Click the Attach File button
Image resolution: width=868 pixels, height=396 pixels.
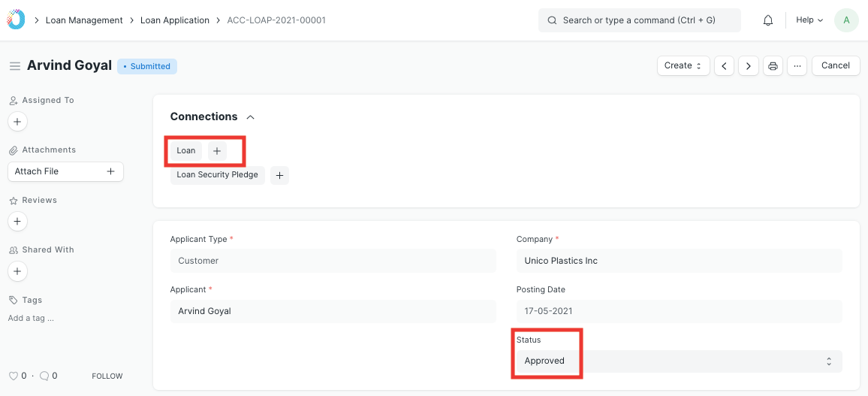coord(65,171)
